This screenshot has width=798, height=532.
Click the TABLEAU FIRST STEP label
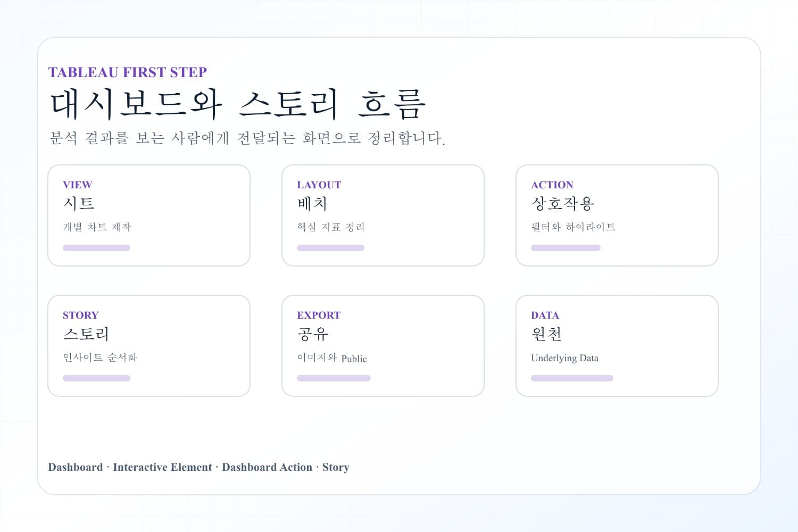tap(128, 72)
